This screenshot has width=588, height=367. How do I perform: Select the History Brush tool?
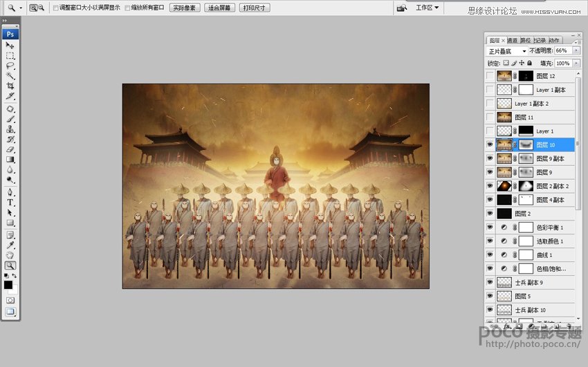click(x=10, y=140)
